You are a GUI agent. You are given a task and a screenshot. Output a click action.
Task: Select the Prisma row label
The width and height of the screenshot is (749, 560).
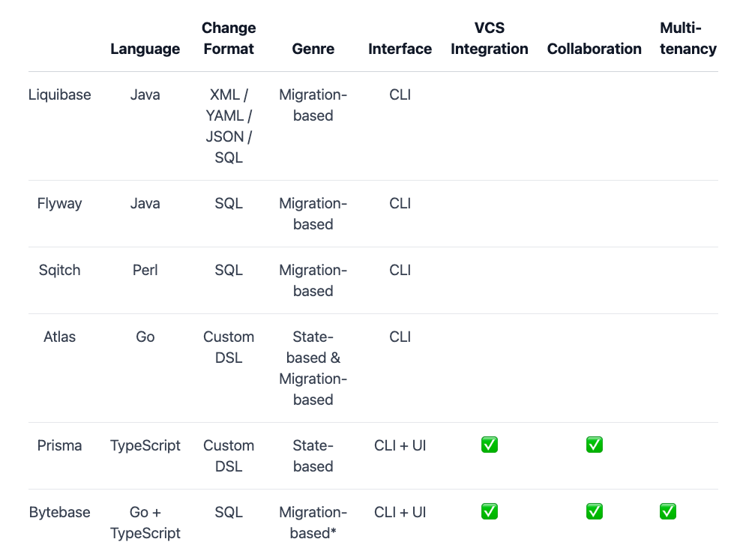tap(60, 445)
